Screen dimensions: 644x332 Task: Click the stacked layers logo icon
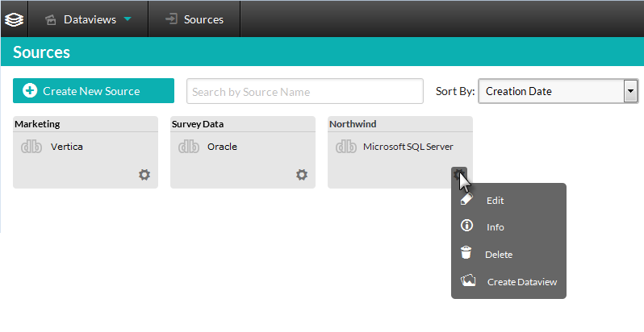14,19
